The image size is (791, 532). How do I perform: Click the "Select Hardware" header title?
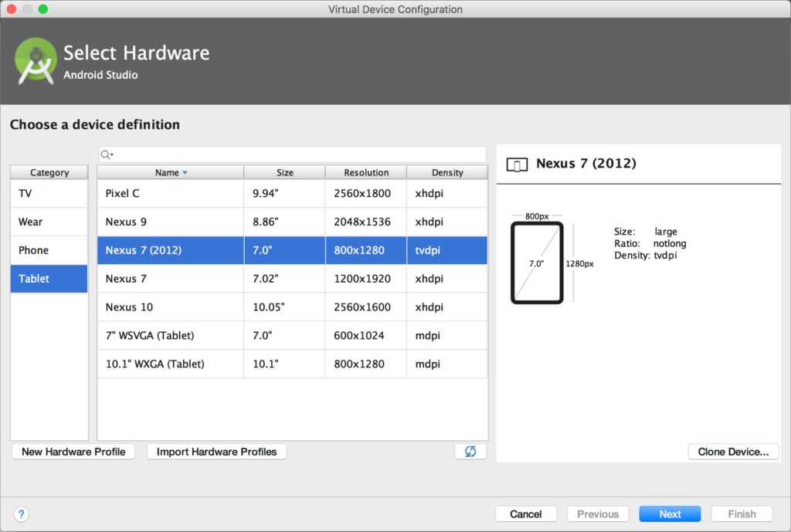pos(136,53)
